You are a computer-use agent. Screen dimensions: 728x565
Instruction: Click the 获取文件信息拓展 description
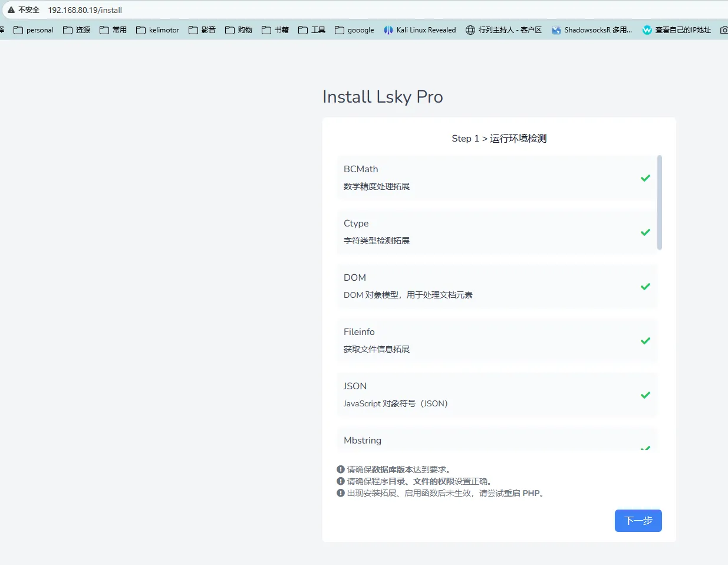coord(377,349)
